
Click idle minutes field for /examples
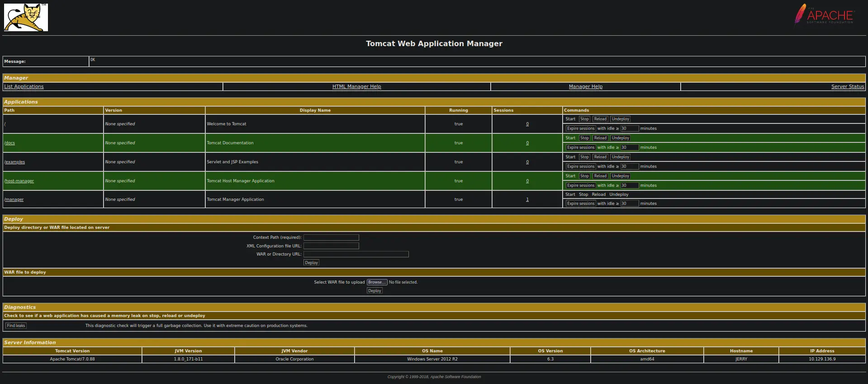click(x=629, y=166)
